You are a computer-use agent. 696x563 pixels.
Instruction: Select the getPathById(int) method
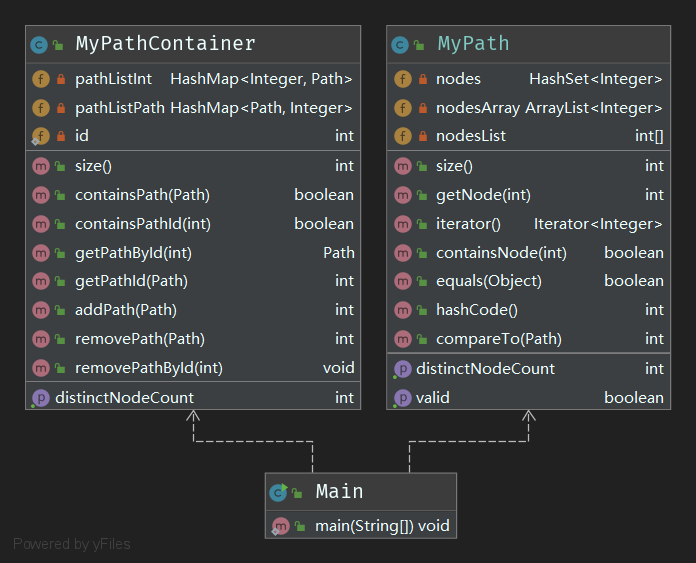tap(133, 253)
